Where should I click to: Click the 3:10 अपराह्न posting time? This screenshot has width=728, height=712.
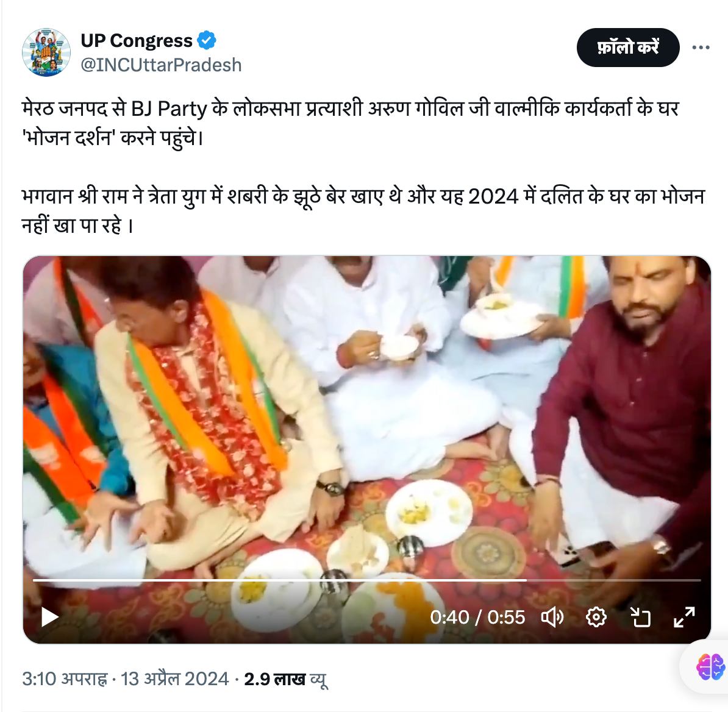65,679
